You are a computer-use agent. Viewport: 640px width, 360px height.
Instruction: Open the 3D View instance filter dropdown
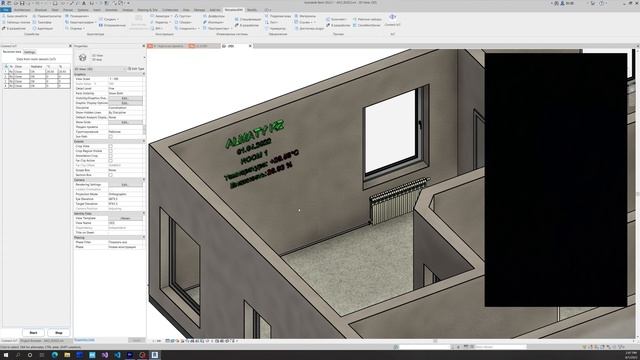pyautogui.click(x=100, y=69)
